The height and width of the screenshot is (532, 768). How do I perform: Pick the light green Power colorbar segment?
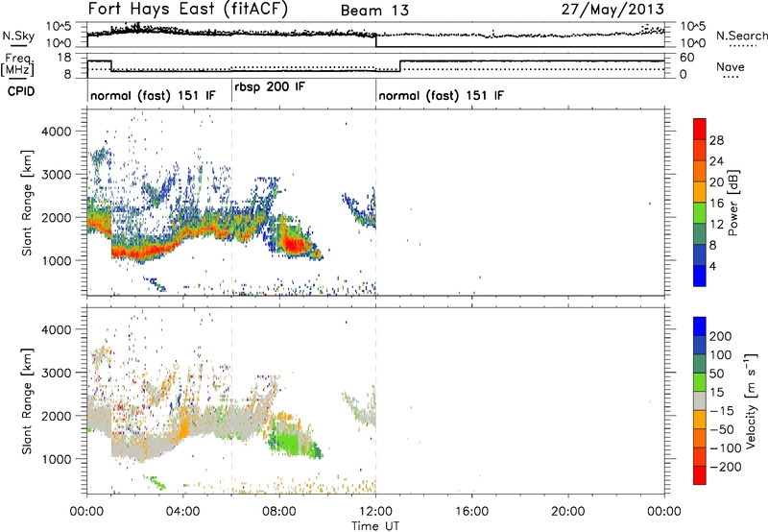tap(700, 212)
